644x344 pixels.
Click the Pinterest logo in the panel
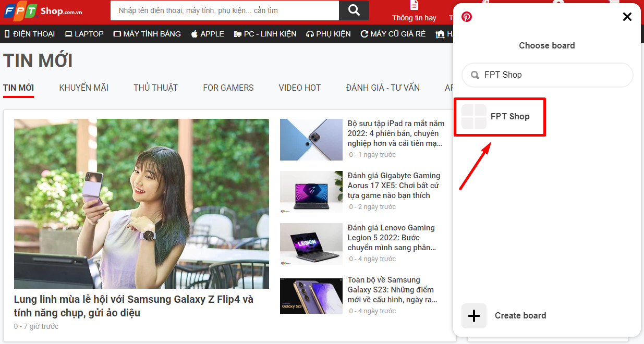(x=467, y=17)
